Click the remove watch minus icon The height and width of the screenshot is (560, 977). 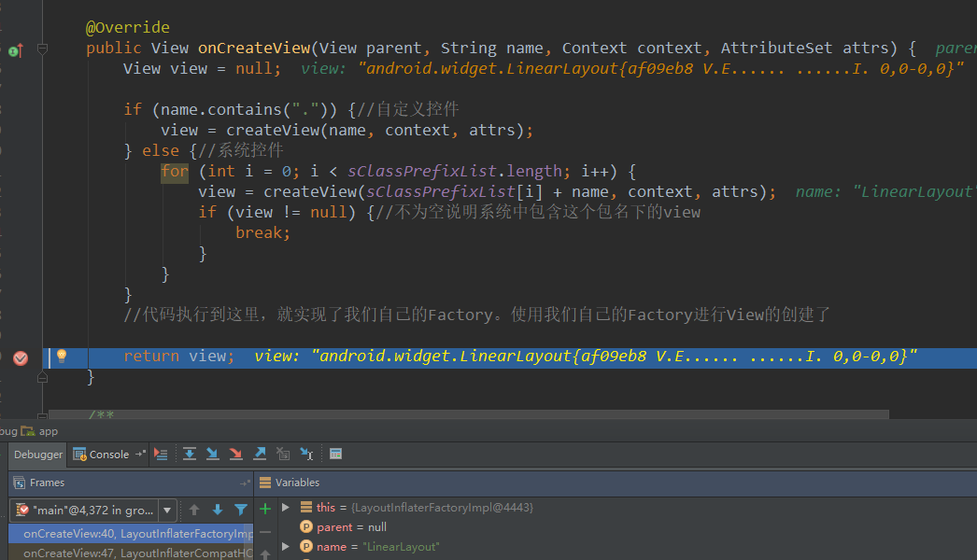pos(265,532)
